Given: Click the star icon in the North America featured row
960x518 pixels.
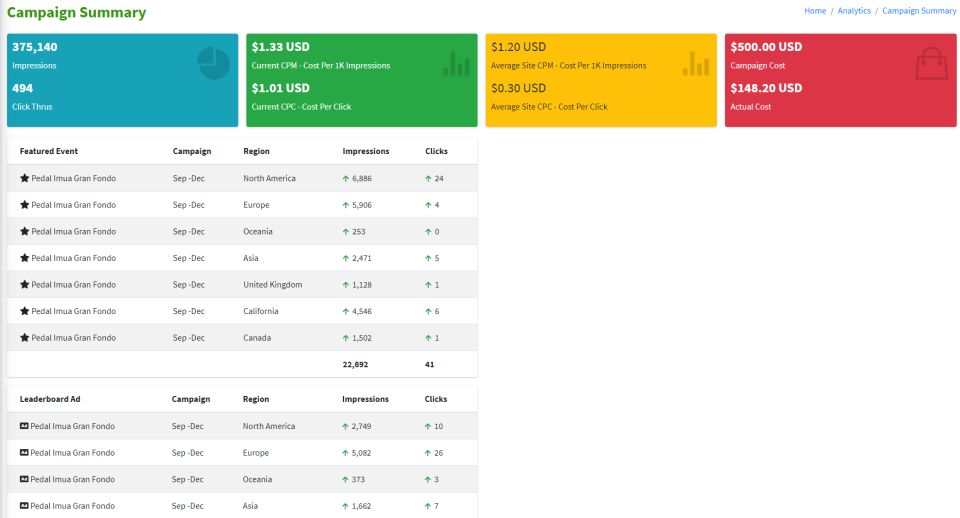Looking at the screenshot, I should click(x=25, y=178).
